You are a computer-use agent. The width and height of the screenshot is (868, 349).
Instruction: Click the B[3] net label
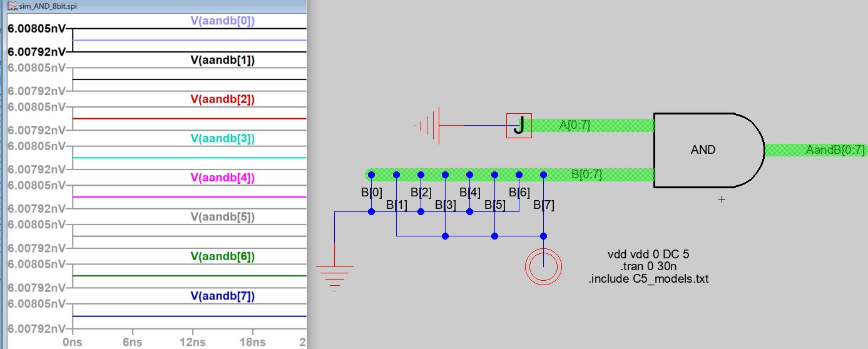[x=446, y=205]
